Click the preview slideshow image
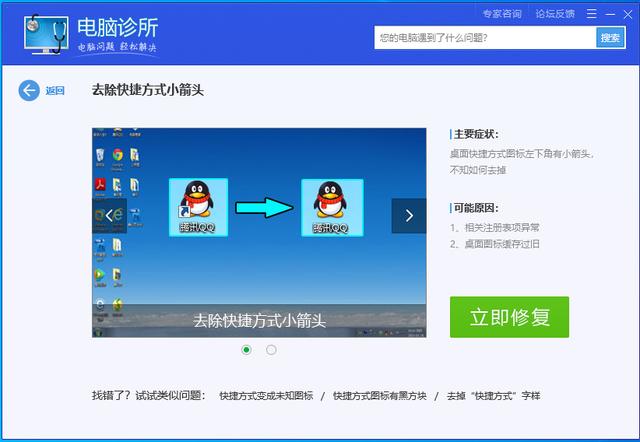 (x=259, y=233)
